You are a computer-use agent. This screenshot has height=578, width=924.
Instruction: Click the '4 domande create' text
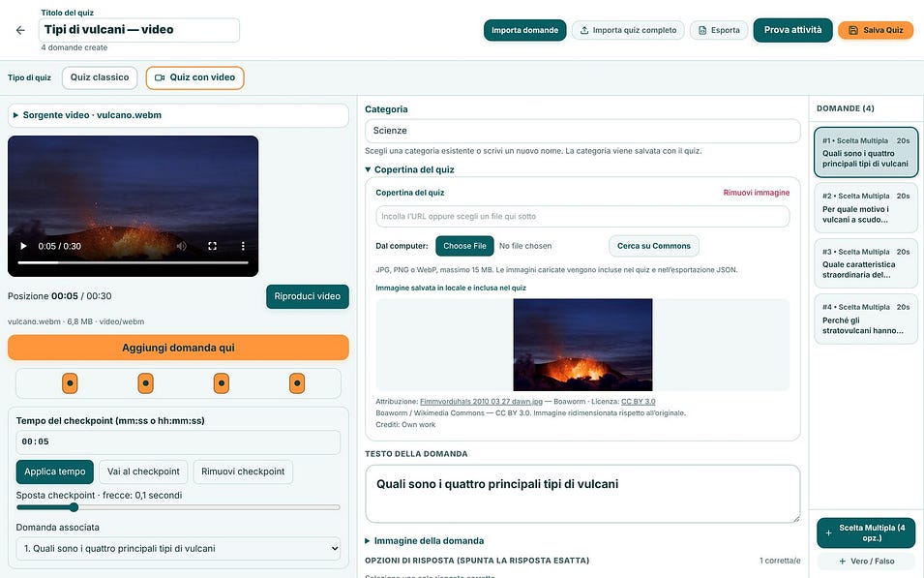click(x=75, y=47)
